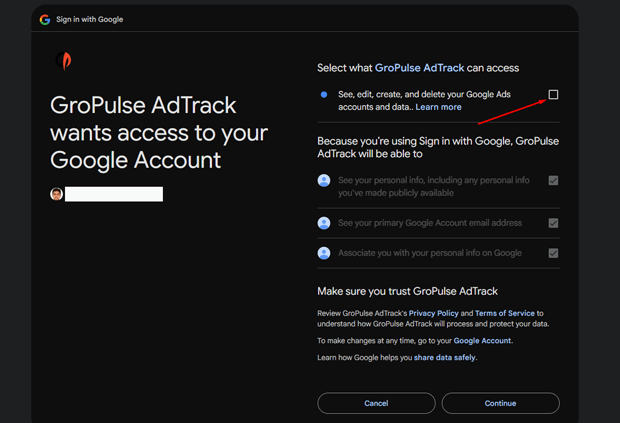This screenshot has width=620, height=423.
Task: Click 'See your primary Google Account email address' text
Action: coord(430,223)
